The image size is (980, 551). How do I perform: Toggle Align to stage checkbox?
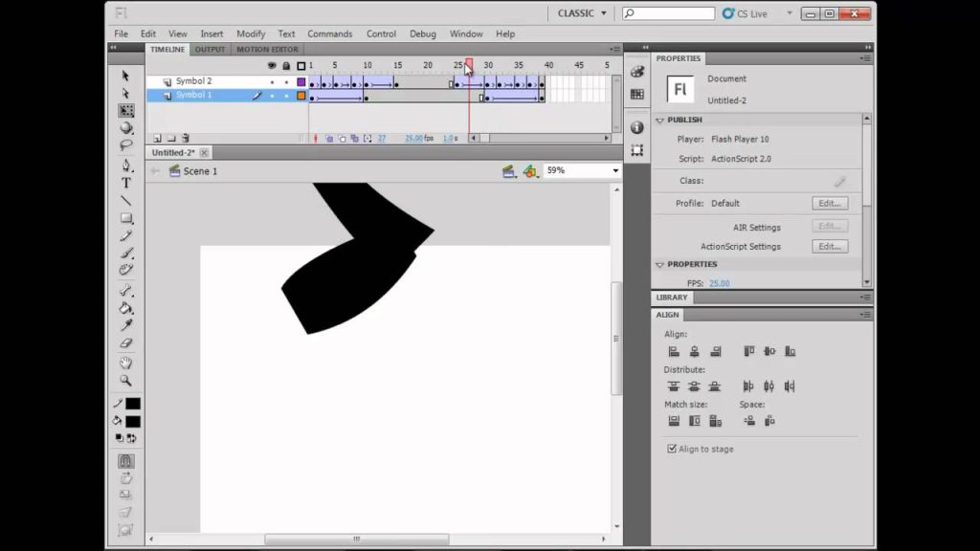(672, 449)
